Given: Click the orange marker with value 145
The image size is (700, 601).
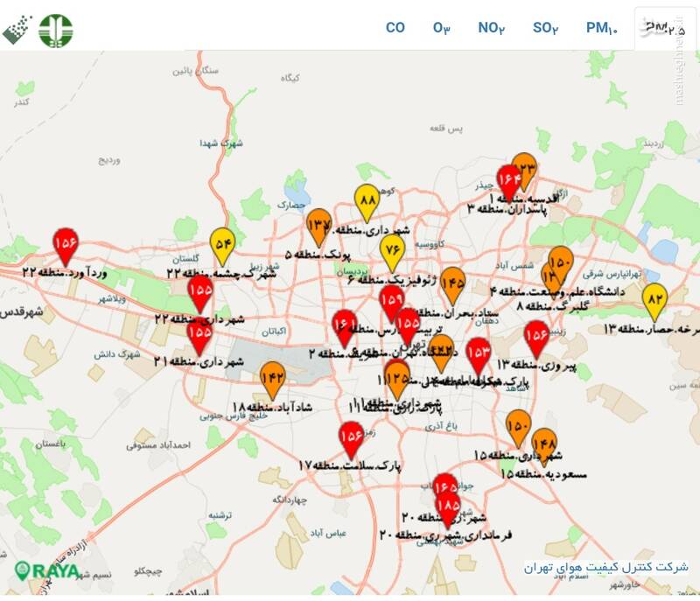Looking at the screenshot, I should [x=452, y=283].
